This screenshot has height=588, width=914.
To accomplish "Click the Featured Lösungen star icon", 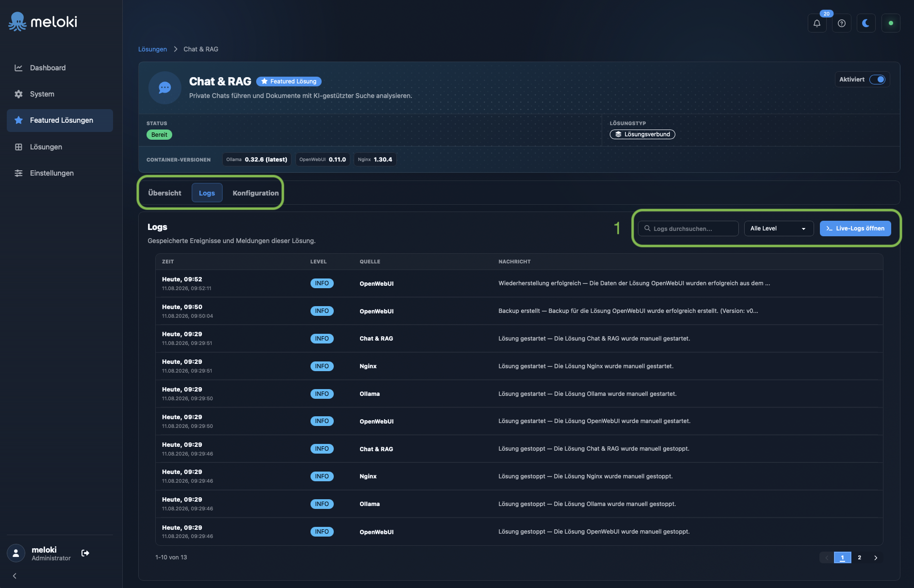I will coord(18,120).
